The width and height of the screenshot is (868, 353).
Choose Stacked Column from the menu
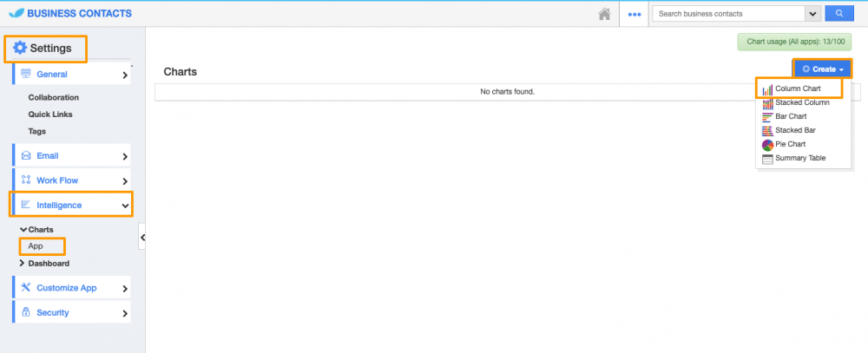pos(801,102)
